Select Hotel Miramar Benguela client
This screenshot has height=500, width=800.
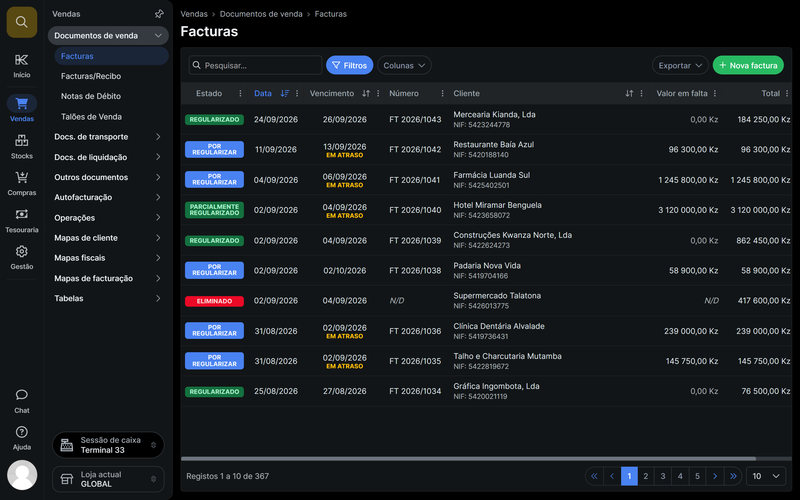pyautogui.click(x=497, y=205)
